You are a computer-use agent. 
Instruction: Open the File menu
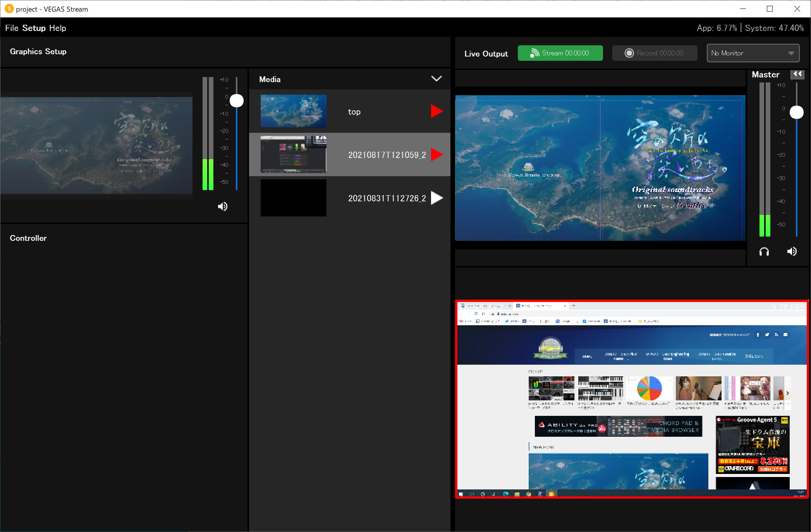(x=12, y=28)
